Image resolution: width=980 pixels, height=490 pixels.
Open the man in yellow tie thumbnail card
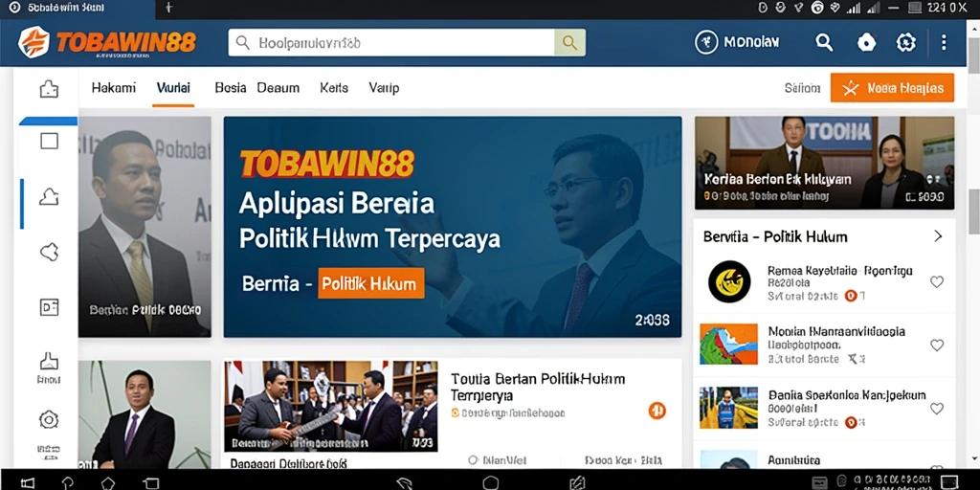pyautogui.click(x=145, y=227)
